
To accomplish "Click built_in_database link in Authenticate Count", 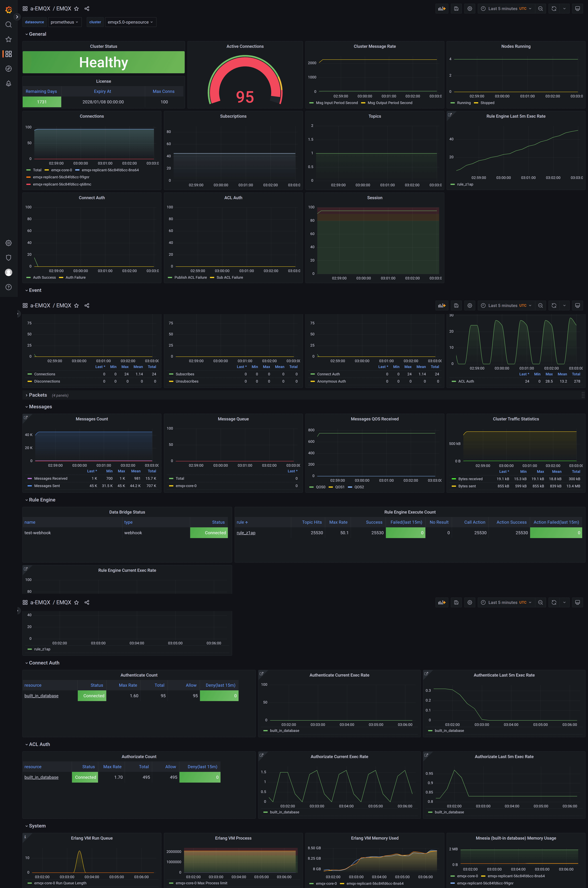I will [x=41, y=696].
